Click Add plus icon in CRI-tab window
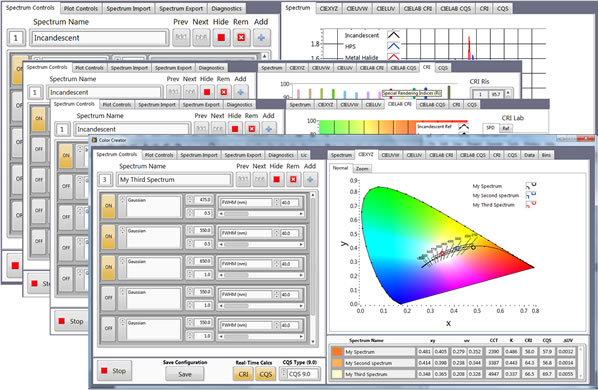598x390 pixels. 240,92
